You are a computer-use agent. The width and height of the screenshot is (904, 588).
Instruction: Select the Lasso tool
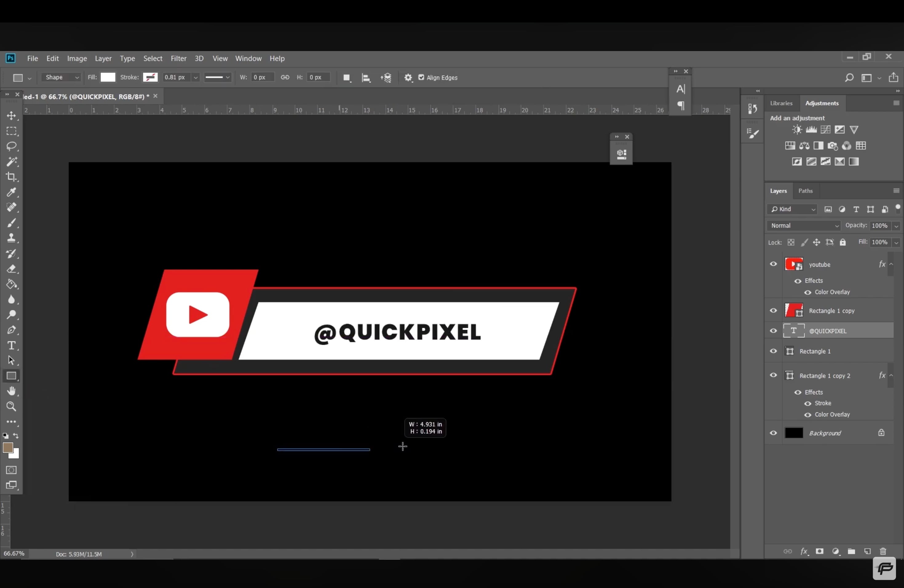pyautogui.click(x=11, y=146)
